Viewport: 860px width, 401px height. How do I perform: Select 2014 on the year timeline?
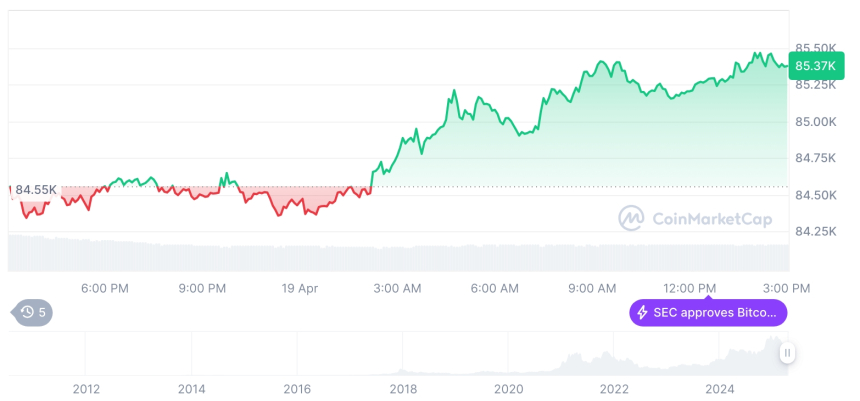coord(192,389)
